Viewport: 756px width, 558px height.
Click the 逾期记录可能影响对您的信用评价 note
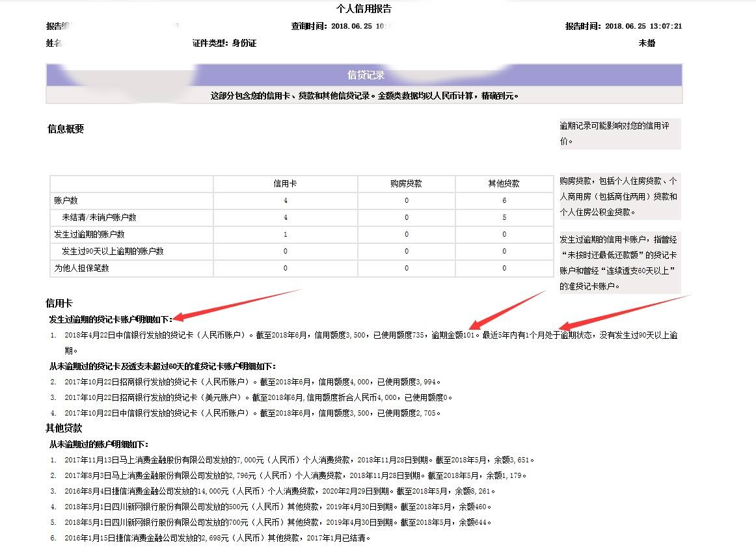click(x=619, y=133)
